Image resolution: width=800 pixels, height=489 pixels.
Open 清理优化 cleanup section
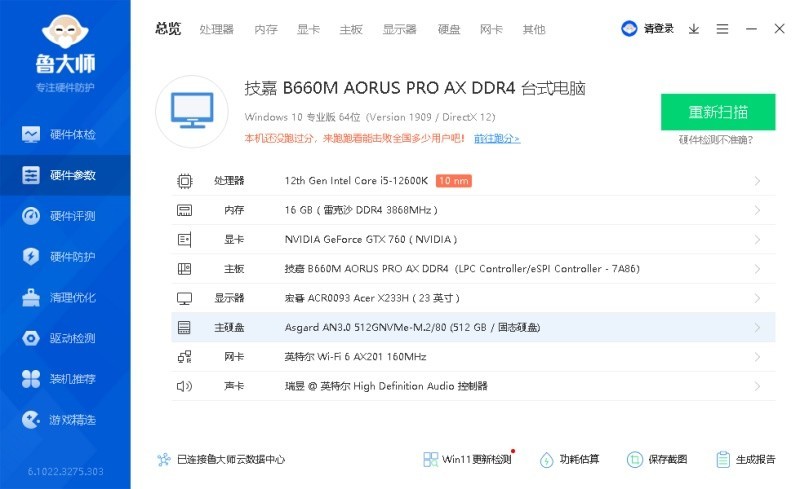pyautogui.click(x=65, y=297)
